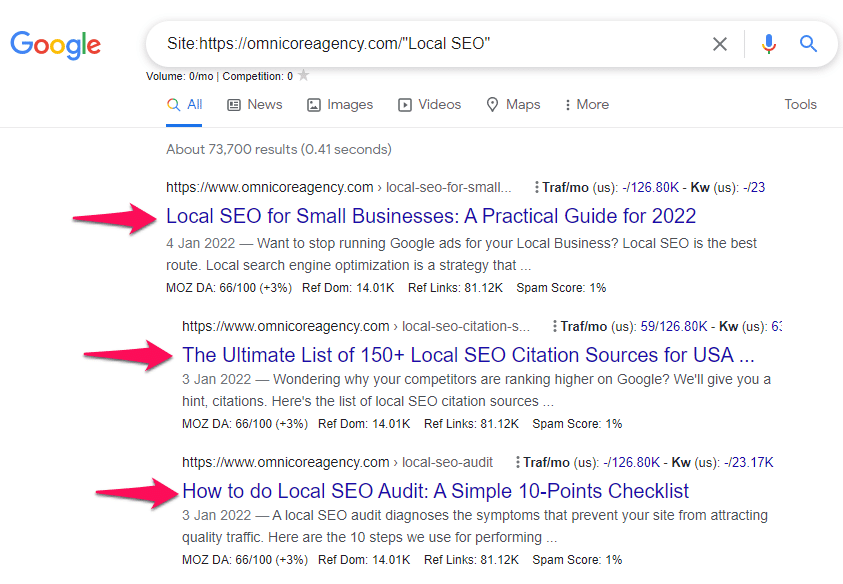Click 'Competition: 0' text under search box
Viewport: 843px width, 584px height.
(x=258, y=76)
